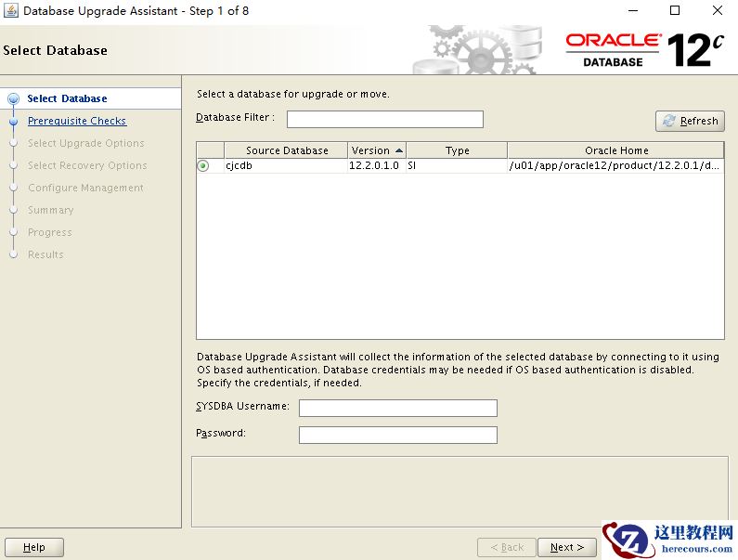This screenshot has height=560, width=738.
Task: Click the 12.2.0.1.0 version cell
Action: tap(377, 166)
